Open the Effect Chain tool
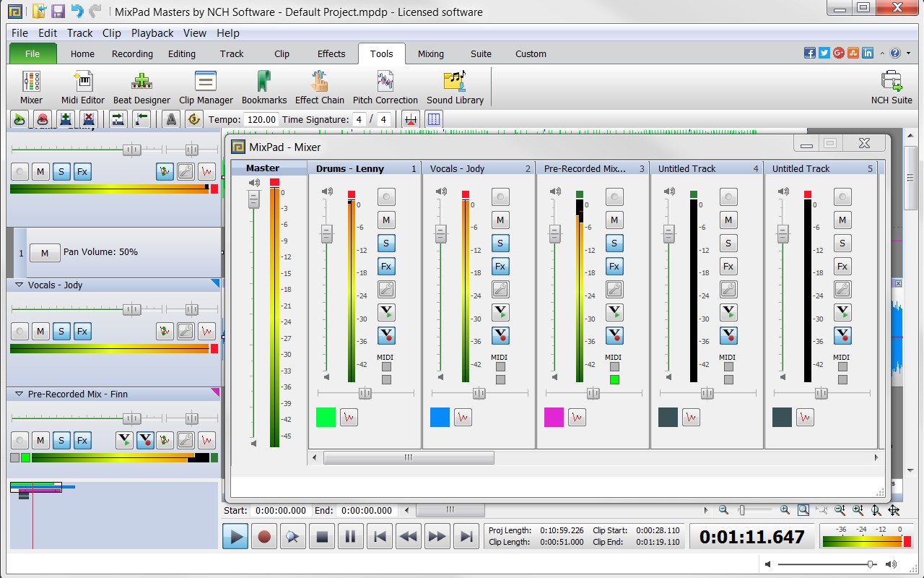Viewport: 924px width, 578px height. [319, 87]
